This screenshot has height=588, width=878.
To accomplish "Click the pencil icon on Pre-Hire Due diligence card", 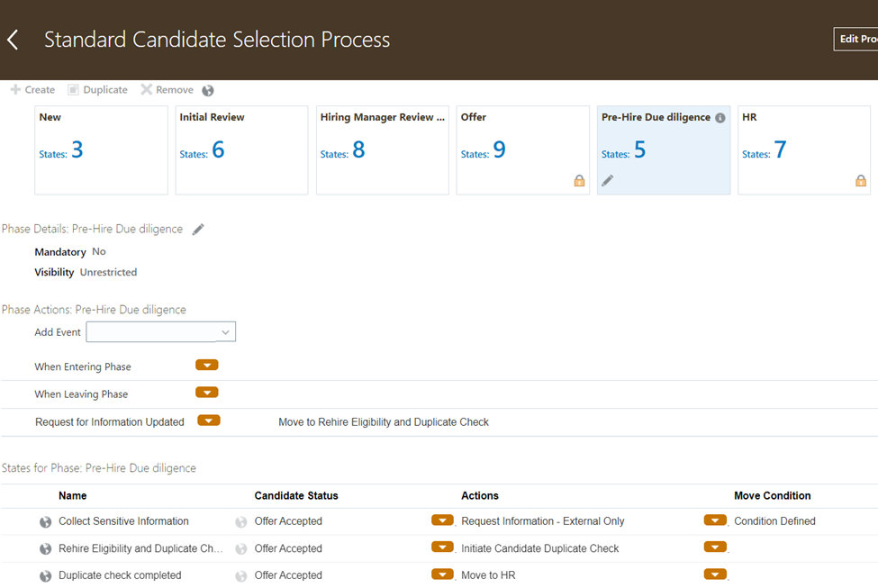I will (607, 180).
